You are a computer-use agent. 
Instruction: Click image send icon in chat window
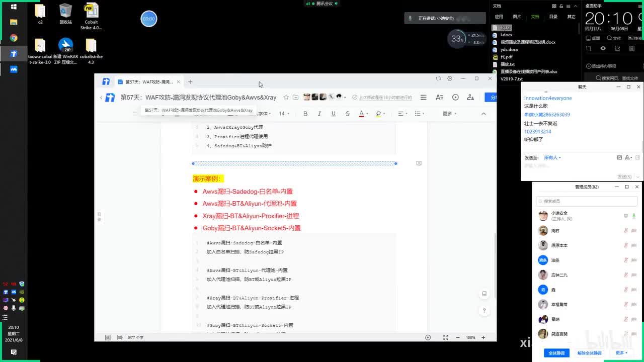point(619,158)
